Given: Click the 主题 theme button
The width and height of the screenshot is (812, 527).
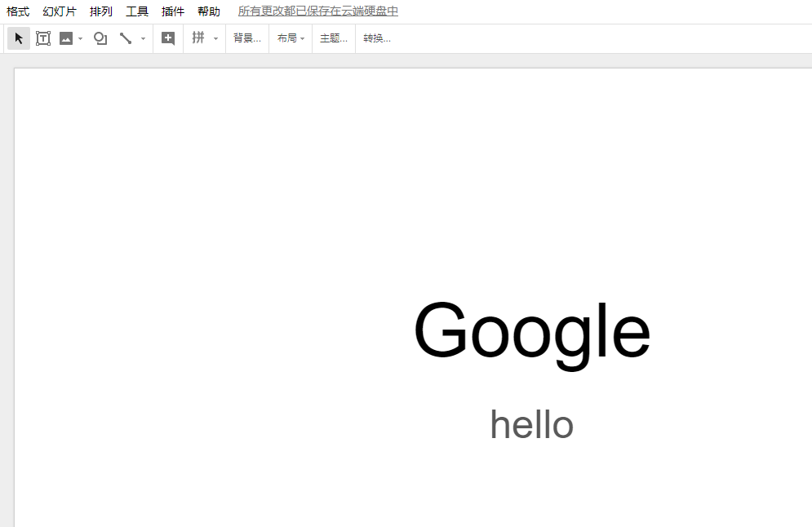Looking at the screenshot, I should click(x=332, y=38).
